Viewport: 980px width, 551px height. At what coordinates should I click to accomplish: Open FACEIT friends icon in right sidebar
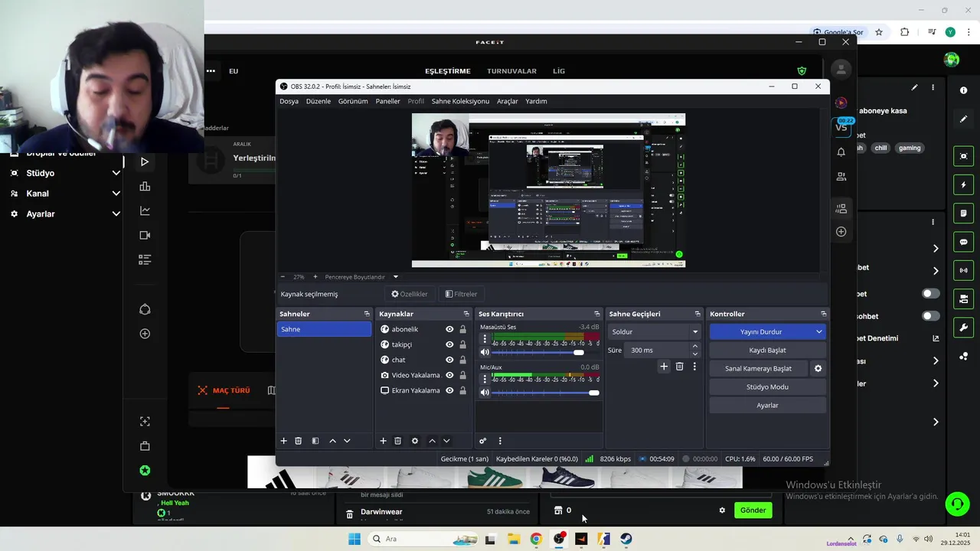(x=841, y=176)
